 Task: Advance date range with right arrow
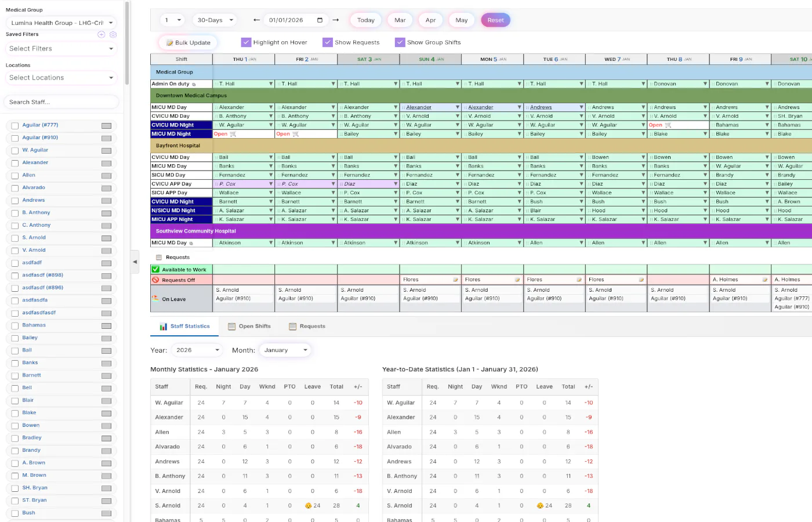[x=336, y=20]
